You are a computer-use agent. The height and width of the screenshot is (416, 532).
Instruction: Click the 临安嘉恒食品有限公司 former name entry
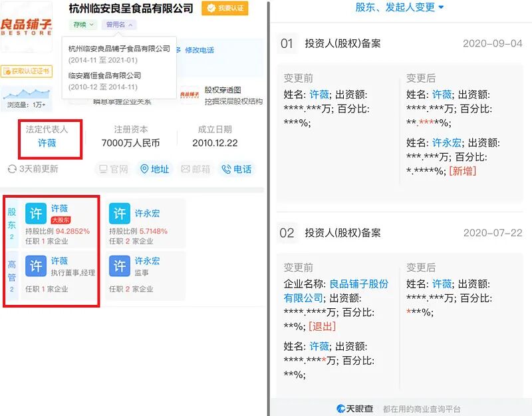pos(104,75)
